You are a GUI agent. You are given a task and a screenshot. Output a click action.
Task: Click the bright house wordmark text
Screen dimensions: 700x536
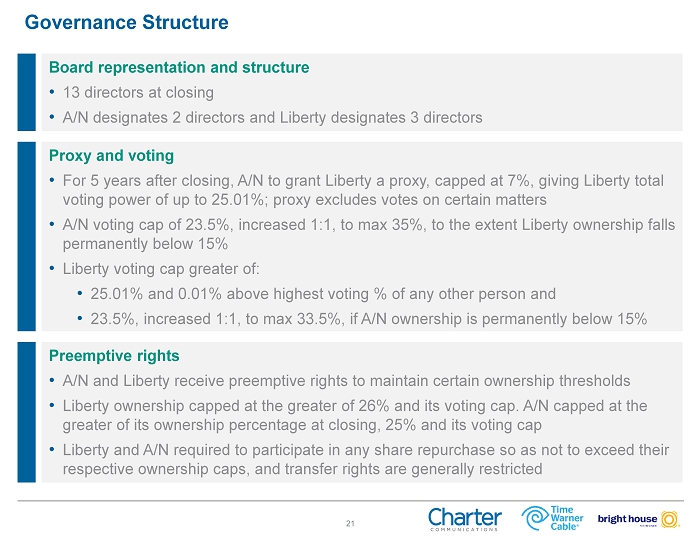pos(627,518)
